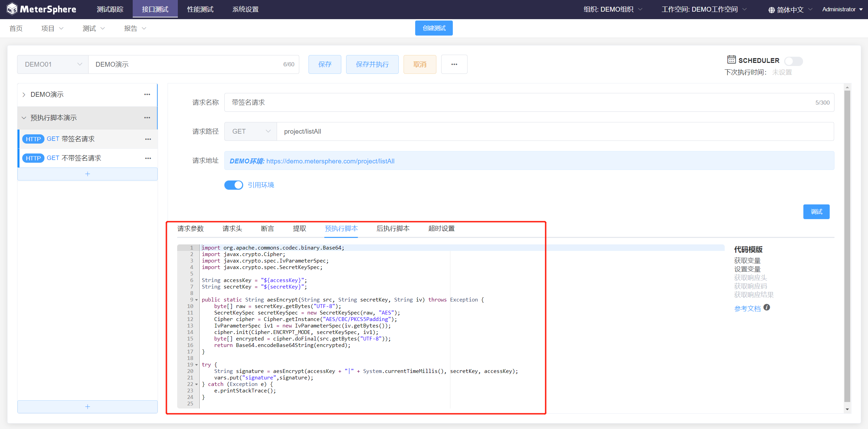Click the info icon beside 参考文档
868x429 pixels.
767,307
